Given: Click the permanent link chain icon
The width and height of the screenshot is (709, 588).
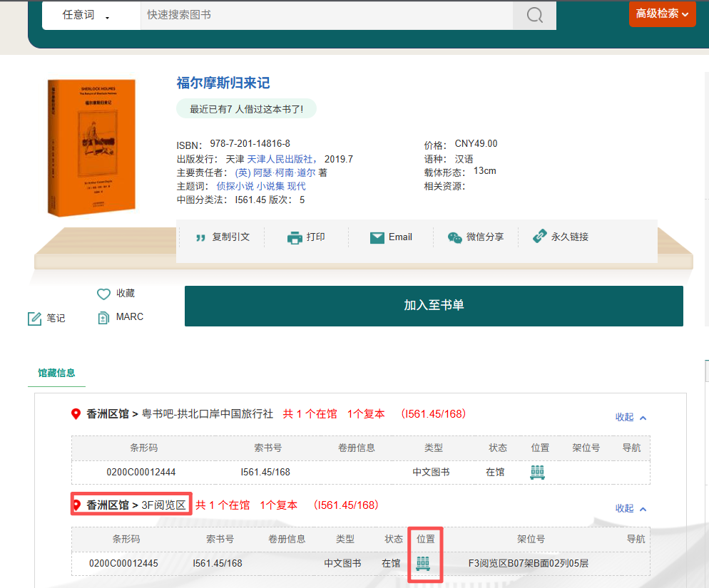Looking at the screenshot, I should [x=540, y=237].
